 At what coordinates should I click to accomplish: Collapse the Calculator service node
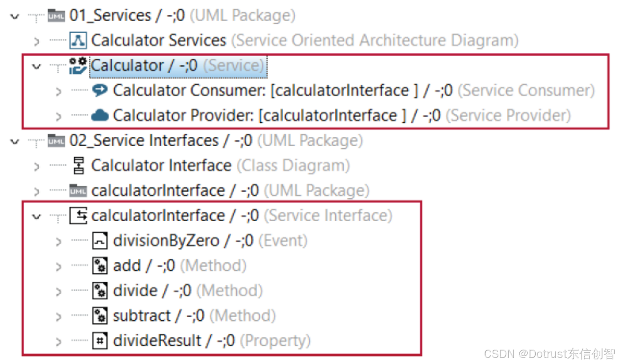[36, 66]
